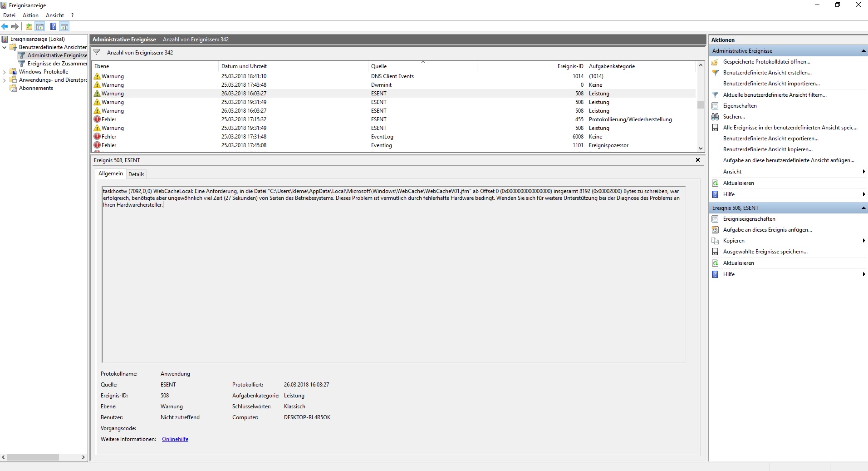Sort by the Ereignis-ID column header

pos(531,66)
